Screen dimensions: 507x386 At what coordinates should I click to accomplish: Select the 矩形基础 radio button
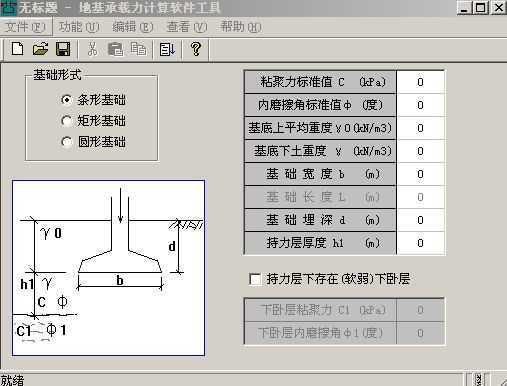(x=66, y=121)
